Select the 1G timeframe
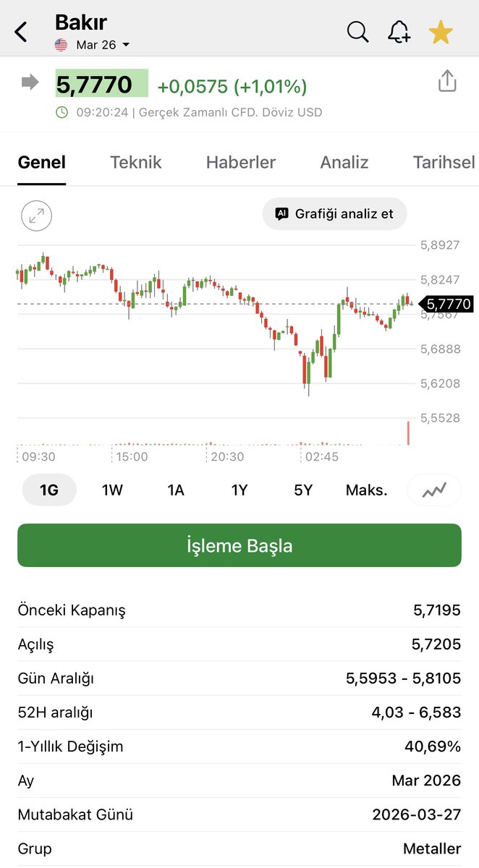479x868 pixels. [x=48, y=490]
